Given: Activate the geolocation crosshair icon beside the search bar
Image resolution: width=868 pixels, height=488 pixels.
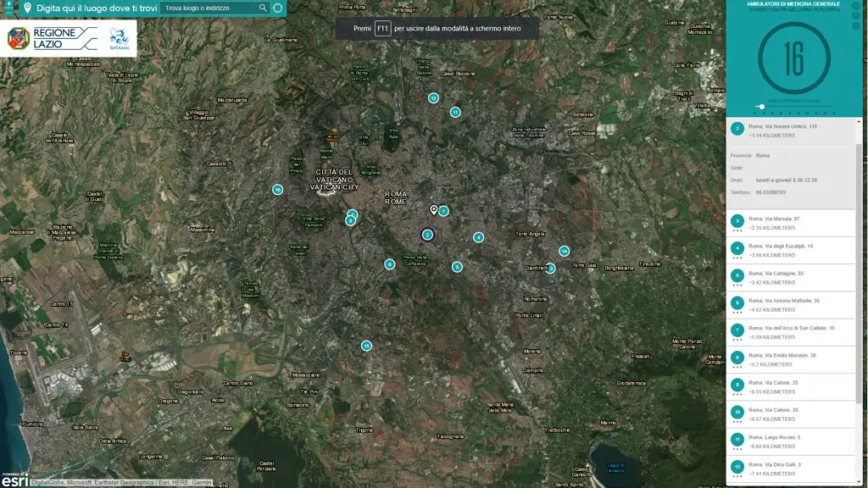Looking at the screenshot, I should pyautogui.click(x=277, y=8).
